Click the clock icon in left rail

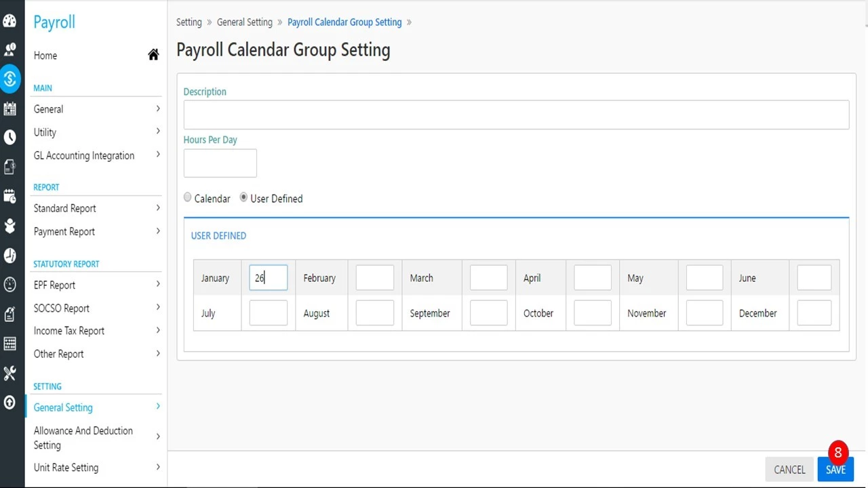click(10, 138)
